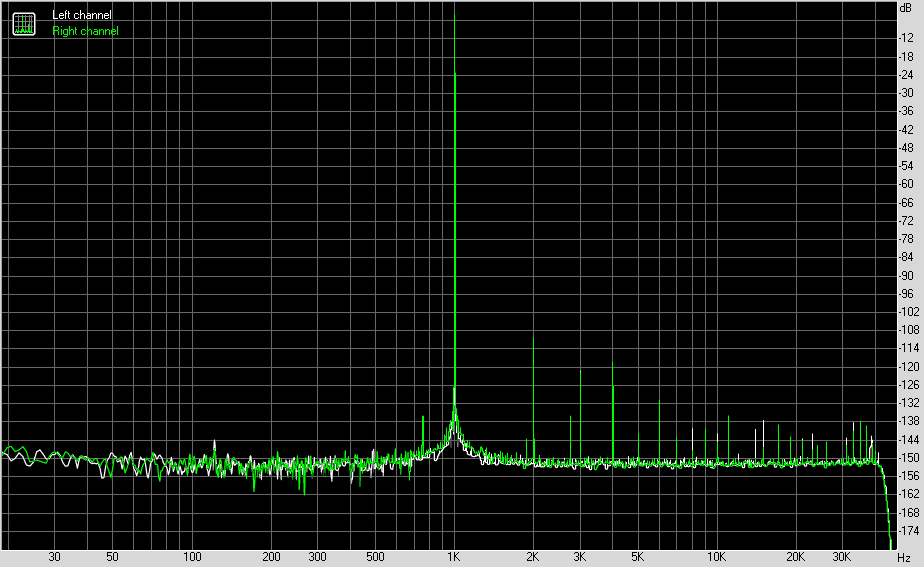Click the "-96" dB scale value
The width and height of the screenshot is (924, 567).
[906, 294]
